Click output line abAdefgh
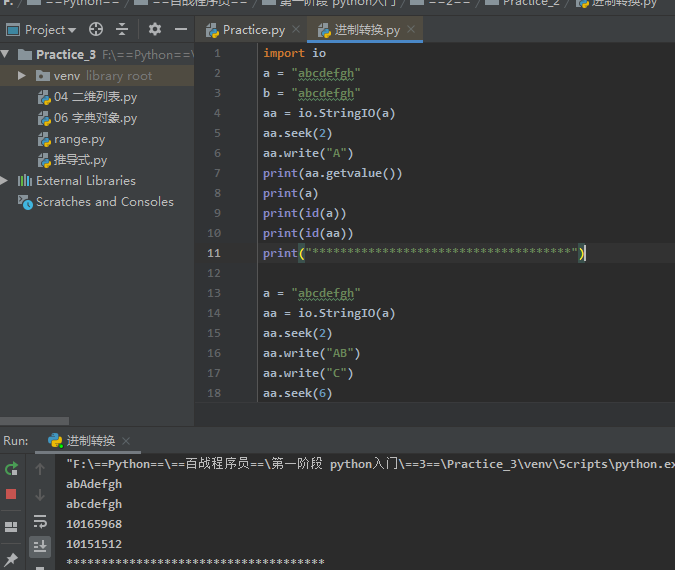 (x=94, y=484)
